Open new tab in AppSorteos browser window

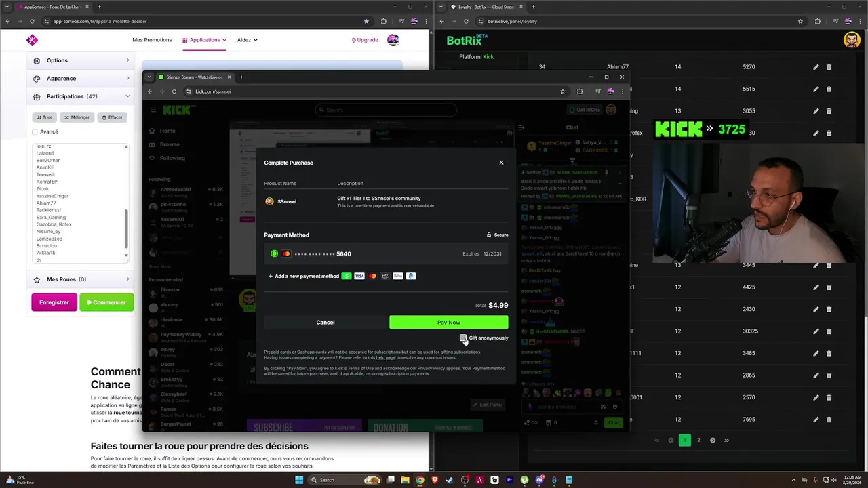coord(99,7)
